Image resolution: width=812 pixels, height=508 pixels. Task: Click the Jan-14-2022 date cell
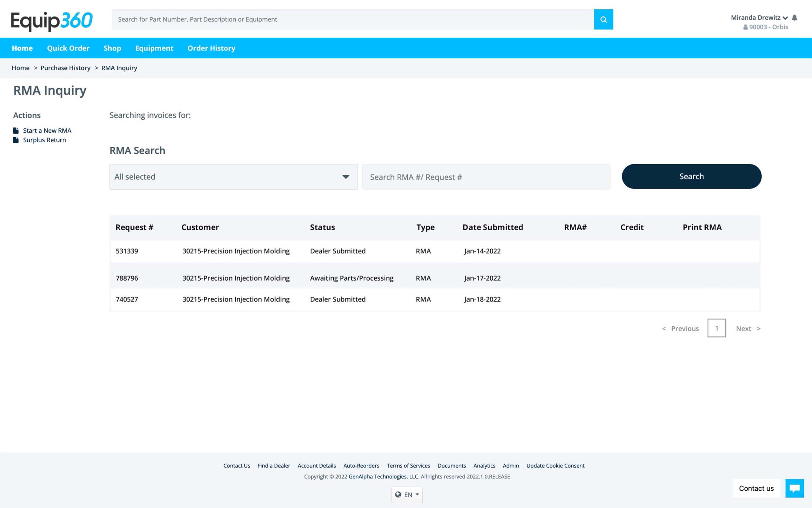tap(482, 251)
